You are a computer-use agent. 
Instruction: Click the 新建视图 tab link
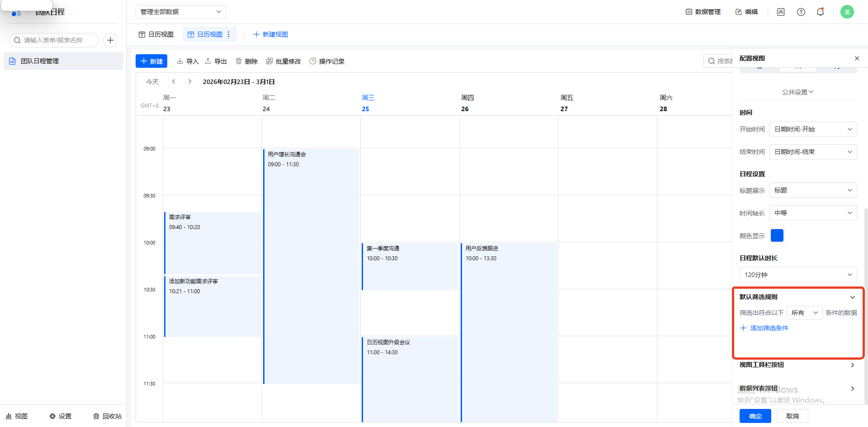click(270, 34)
